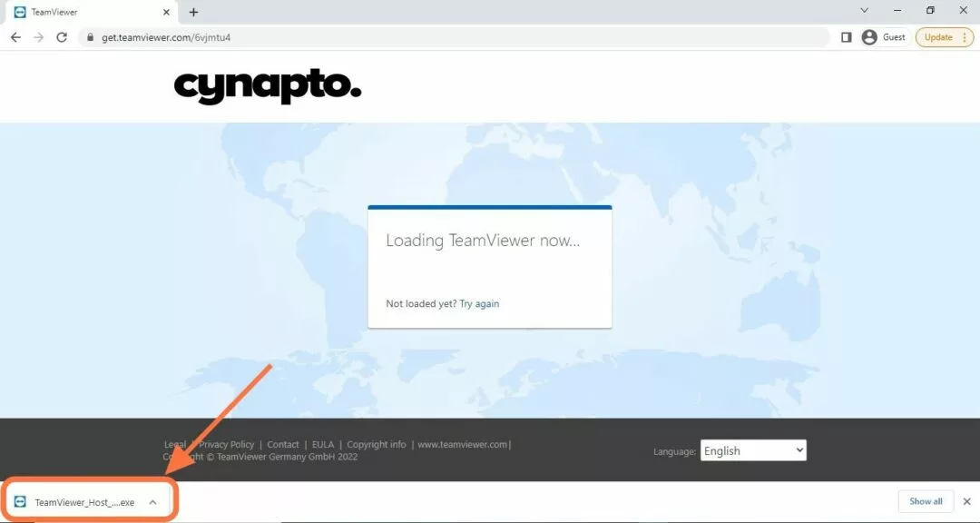Open the Guest profile menu
This screenshot has width=980, height=523.
[884, 37]
